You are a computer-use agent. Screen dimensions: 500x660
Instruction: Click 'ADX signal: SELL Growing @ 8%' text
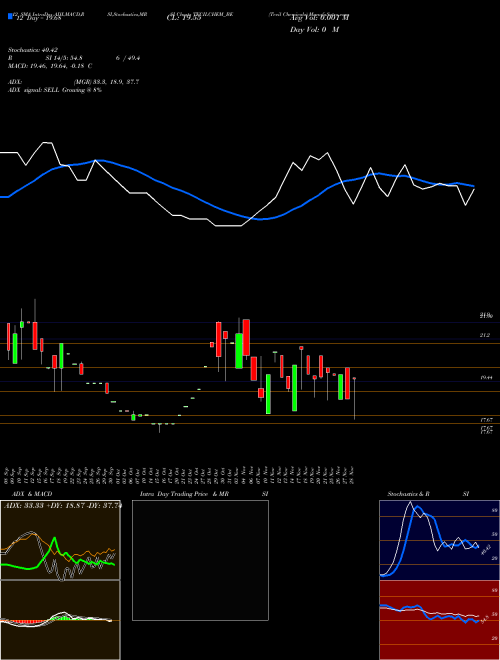point(55,90)
